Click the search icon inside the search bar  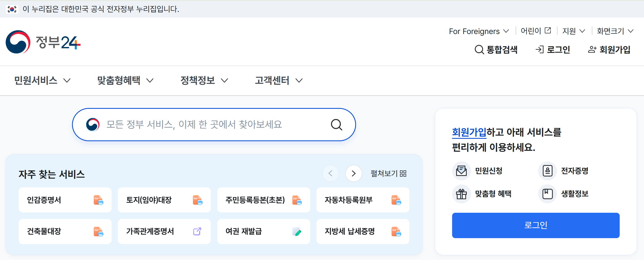(x=336, y=124)
